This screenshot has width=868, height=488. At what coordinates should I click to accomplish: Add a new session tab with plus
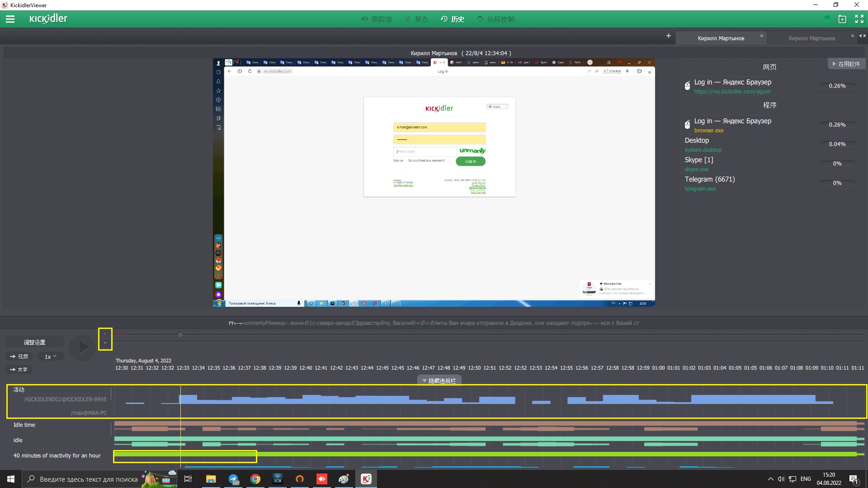pyautogui.click(x=668, y=36)
